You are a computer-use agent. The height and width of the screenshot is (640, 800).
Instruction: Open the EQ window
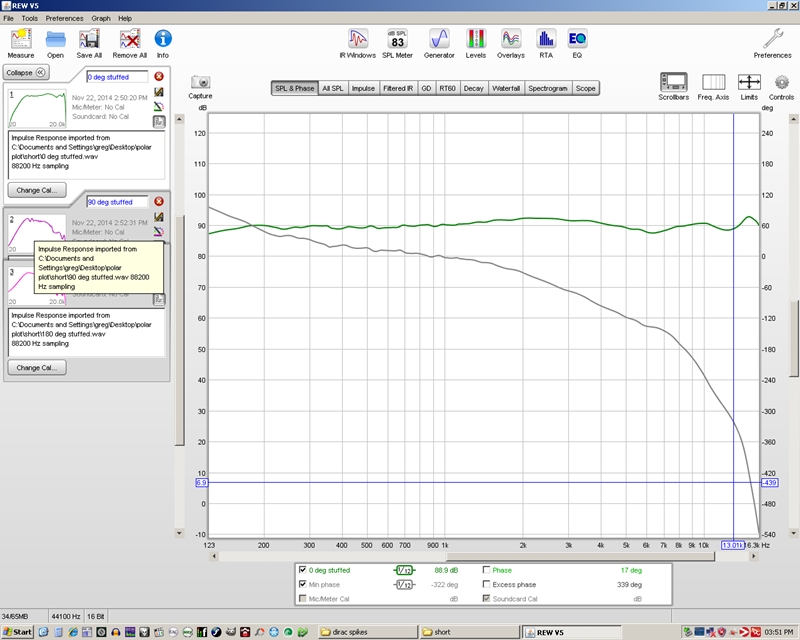pos(577,44)
